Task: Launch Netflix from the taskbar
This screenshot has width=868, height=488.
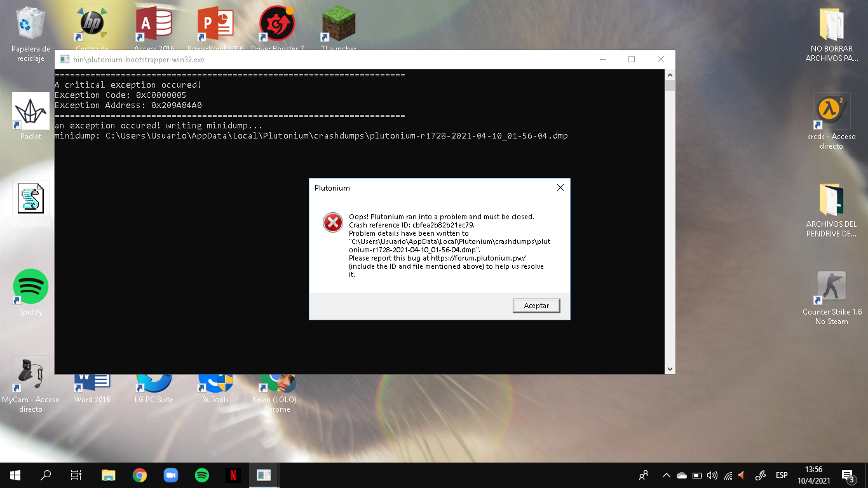Action: (x=233, y=475)
